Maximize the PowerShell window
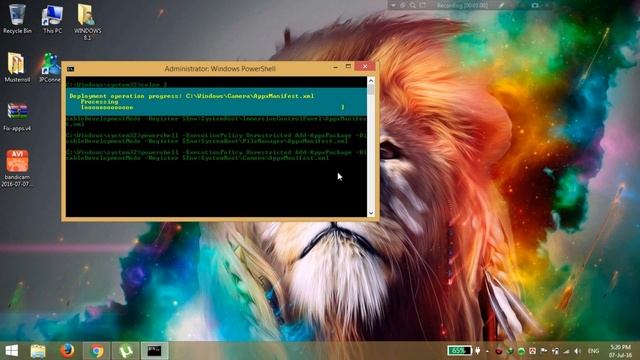640x360 pixels. coord(348,67)
